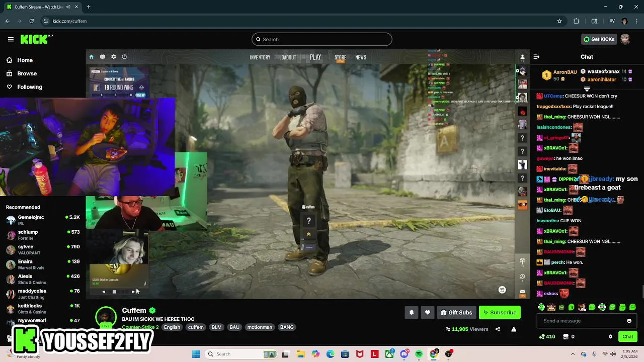This screenshot has width=644, height=362.
Task: Open the CS2 NEWS tab in stream
Action: click(x=361, y=57)
